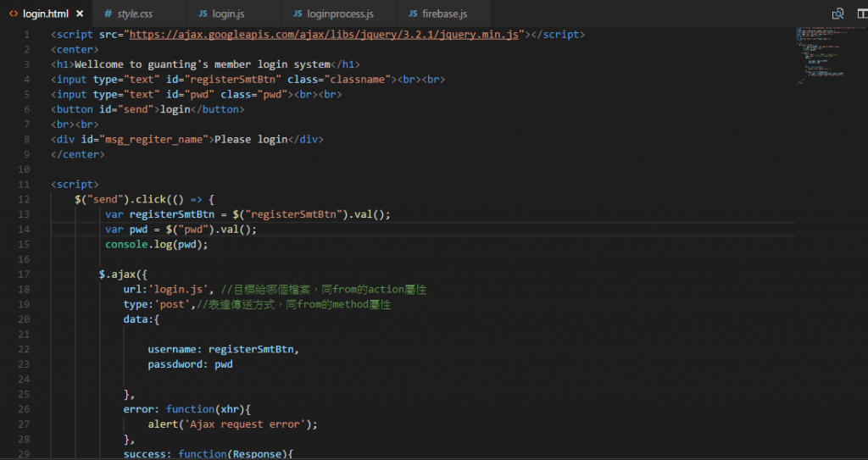This screenshot has height=460, width=868.
Task: Place cursor on the h1 Wellcome heading line
Action: (205, 64)
